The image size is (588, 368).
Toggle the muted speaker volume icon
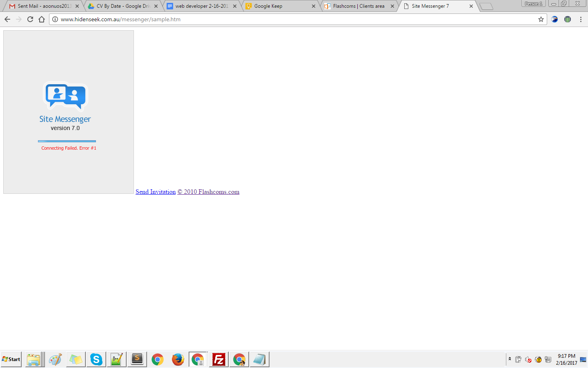[x=528, y=360]
